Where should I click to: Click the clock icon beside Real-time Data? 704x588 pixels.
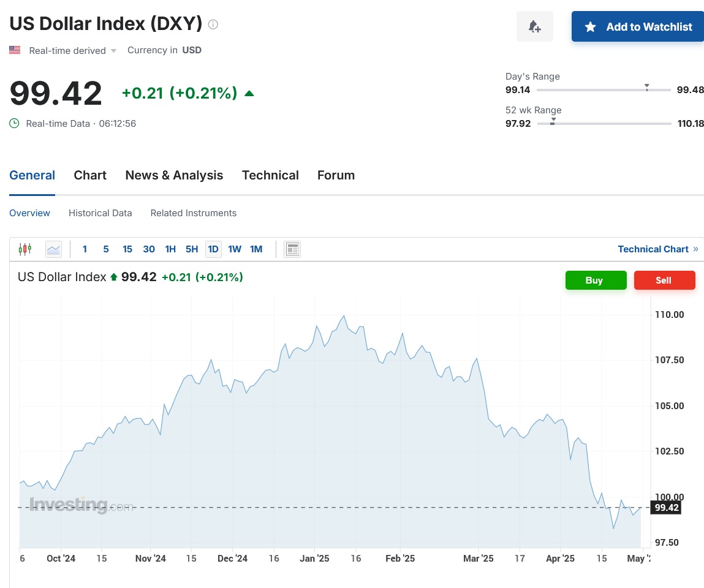(x=14, y=124)
